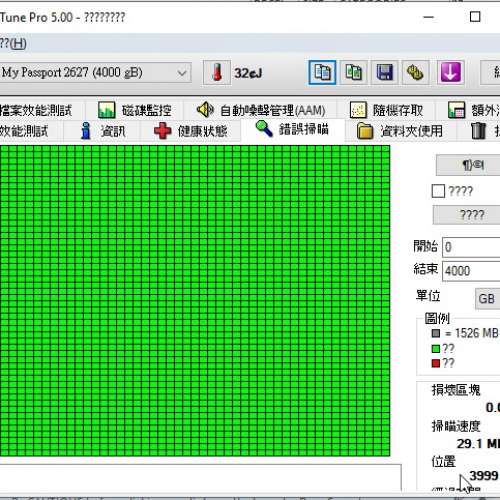Click the start scan button above checkbox
500x500 pixels.
pos(468,165)
